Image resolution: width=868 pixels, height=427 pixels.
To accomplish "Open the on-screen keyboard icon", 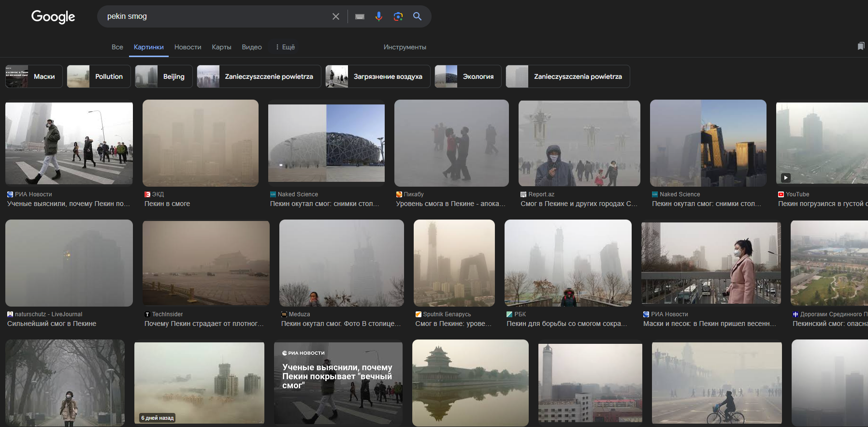I will pos(360,16).
